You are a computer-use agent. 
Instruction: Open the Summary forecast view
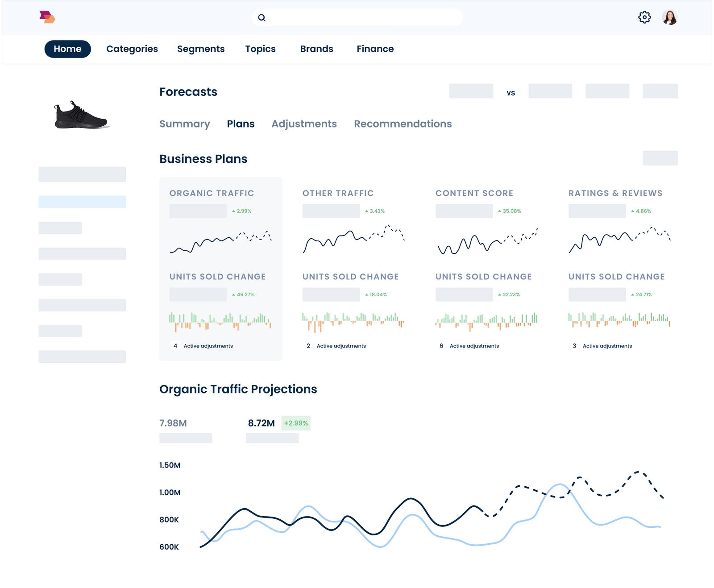(185, 124)
